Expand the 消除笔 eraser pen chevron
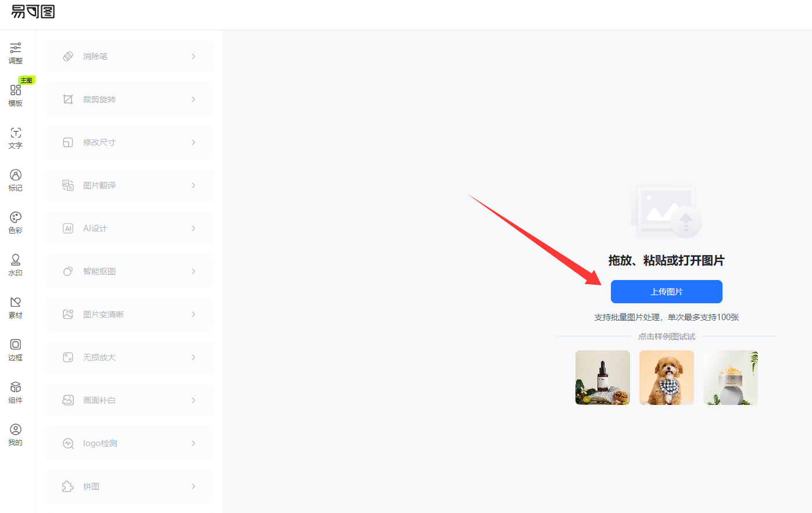 194,56
